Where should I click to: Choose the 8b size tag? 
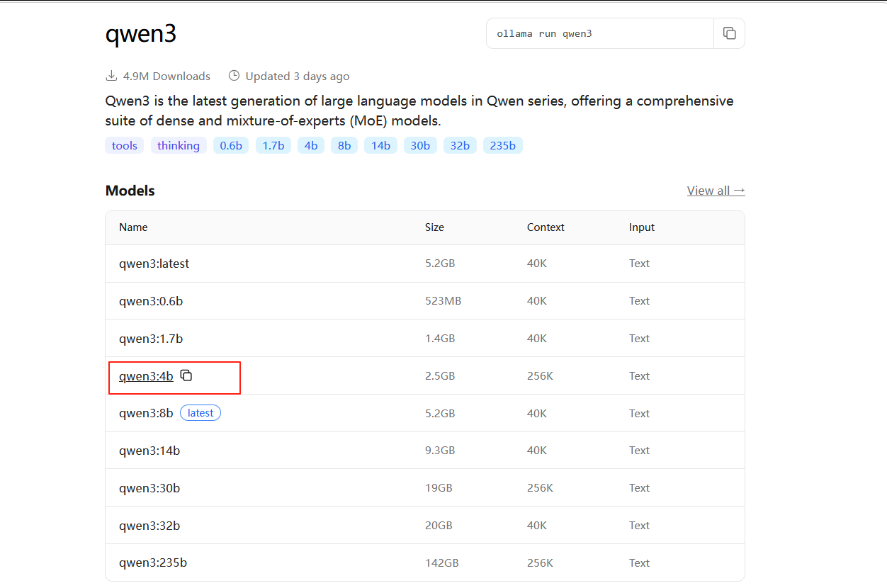pyautogui.click(x=344, y=145)
